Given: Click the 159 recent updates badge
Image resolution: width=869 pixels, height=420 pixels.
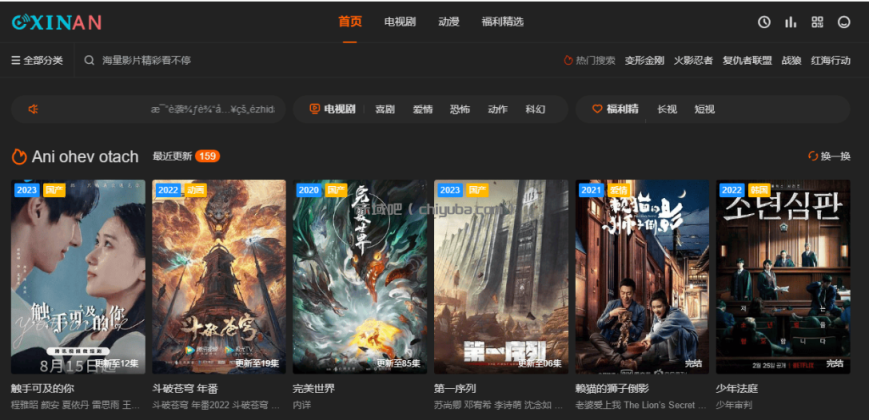Looking at the screenshot, I should click(207, 156).
